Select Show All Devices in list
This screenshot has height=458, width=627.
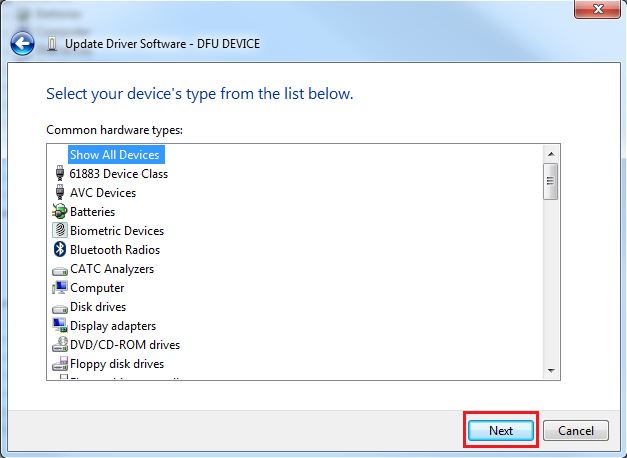click(x=114, y=155)
